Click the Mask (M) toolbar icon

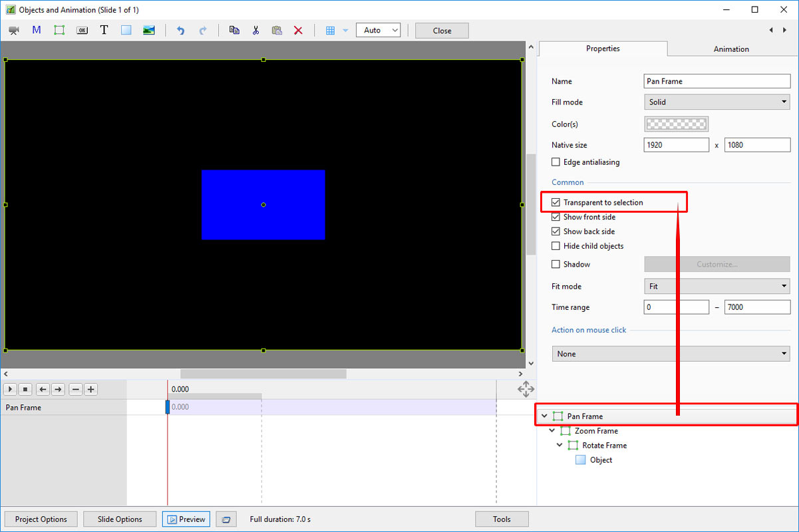click(37, 31)
